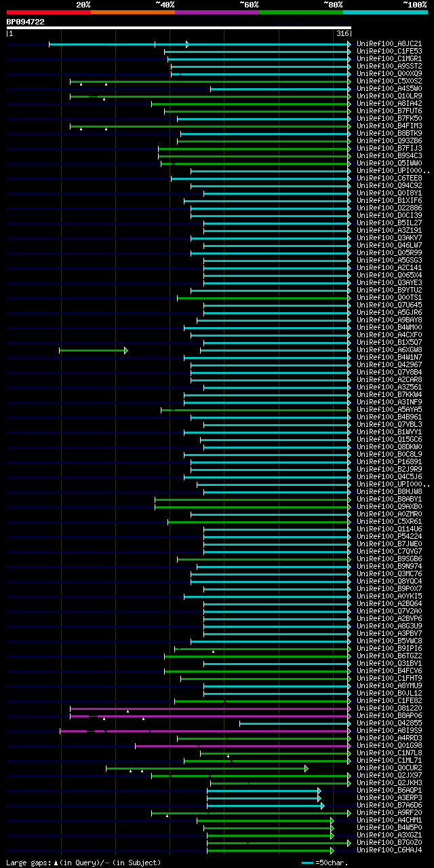This screenshot has height=868, width=434.
Task: Select the UniRef100_B9YTU2 label
Action: [389, 290]
